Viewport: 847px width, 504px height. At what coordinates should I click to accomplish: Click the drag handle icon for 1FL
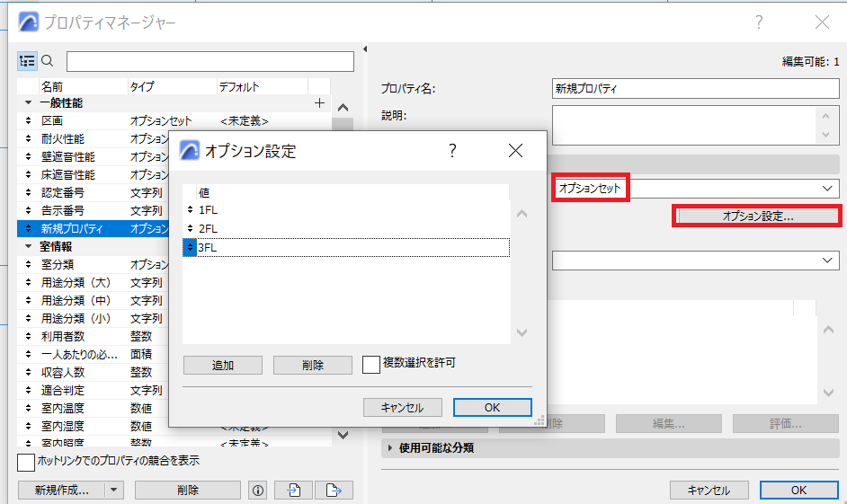click(x=190, y=210)
